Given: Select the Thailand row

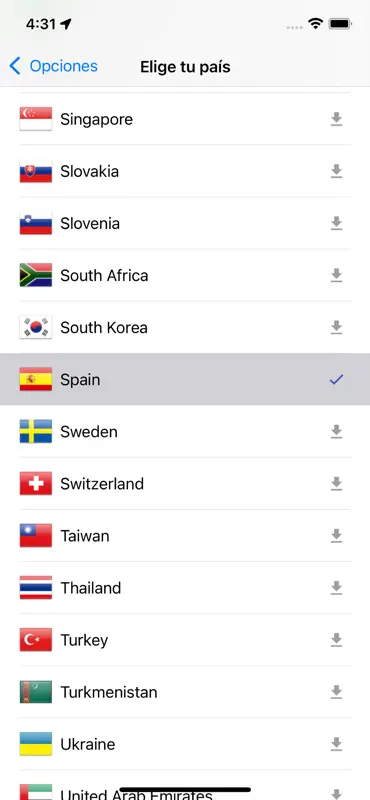Looking at the screenshot, I should pyautogui.click(x=185, y=587).
